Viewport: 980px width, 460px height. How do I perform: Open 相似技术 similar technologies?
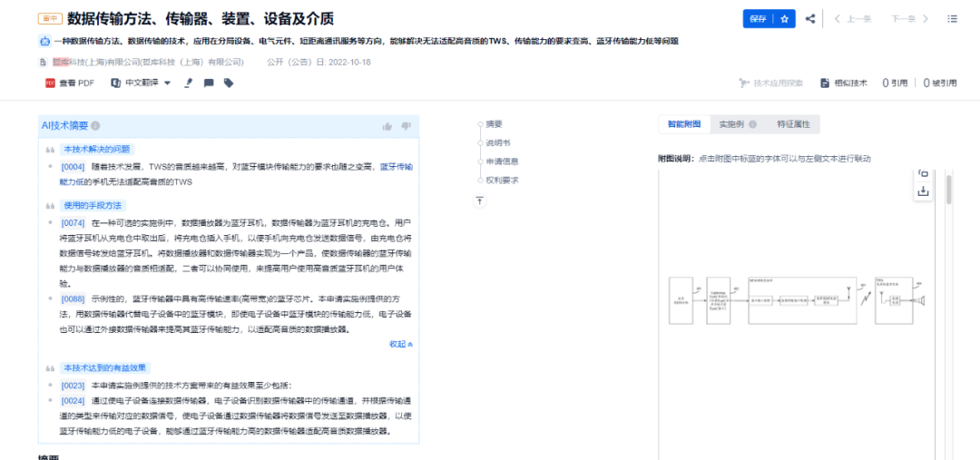(x=844, y=83)
